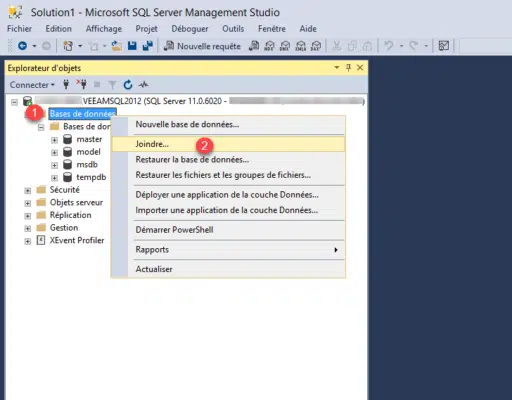Click the MDX query icon
512x400 pixels.
pyautogui.click(x=269, y=46)
